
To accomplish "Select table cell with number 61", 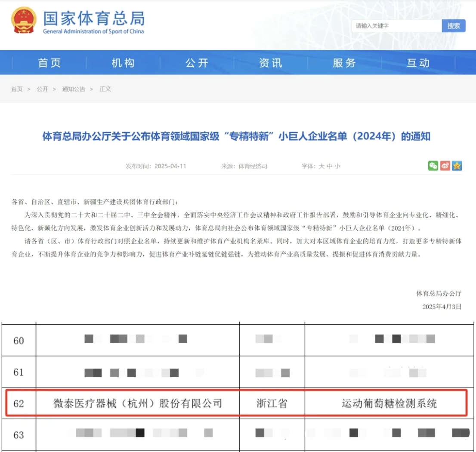I will pos(19,372).
